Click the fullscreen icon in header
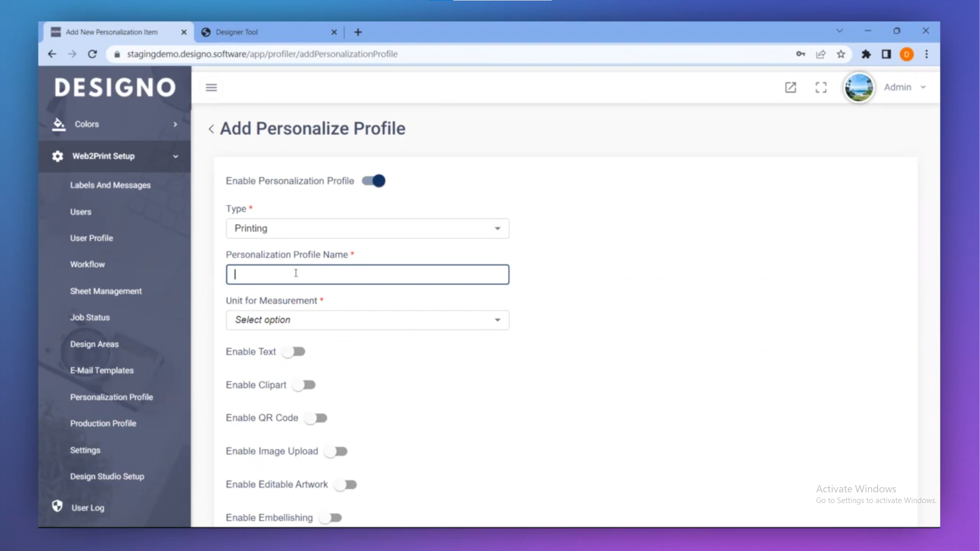 click(821, 88)
